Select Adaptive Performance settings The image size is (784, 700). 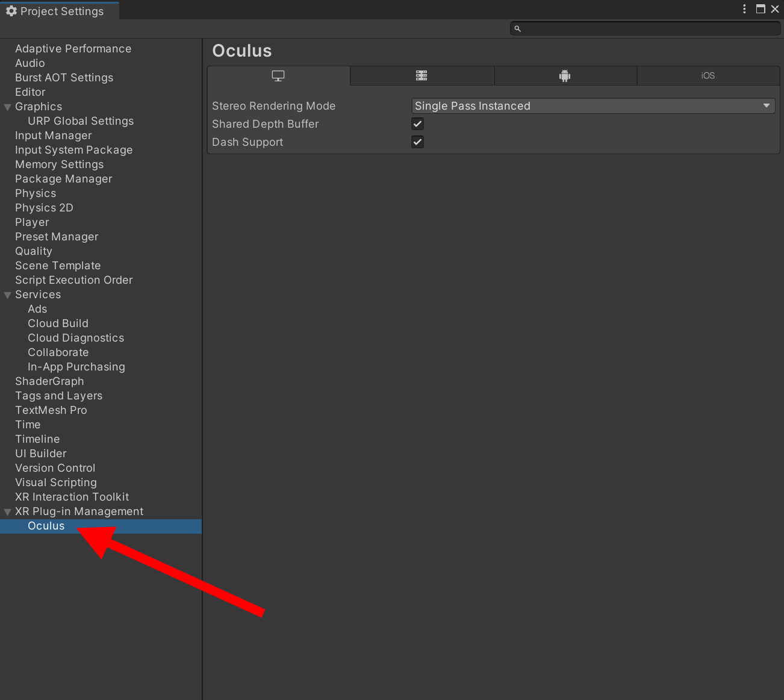click(73, 49)
